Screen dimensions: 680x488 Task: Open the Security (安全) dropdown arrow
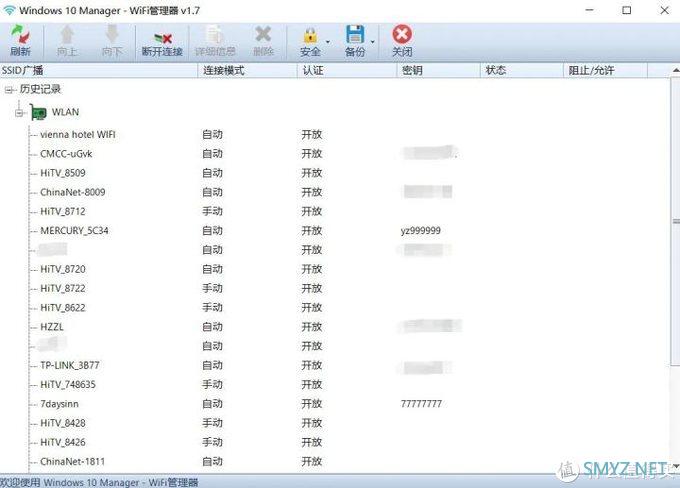point(328,42)
